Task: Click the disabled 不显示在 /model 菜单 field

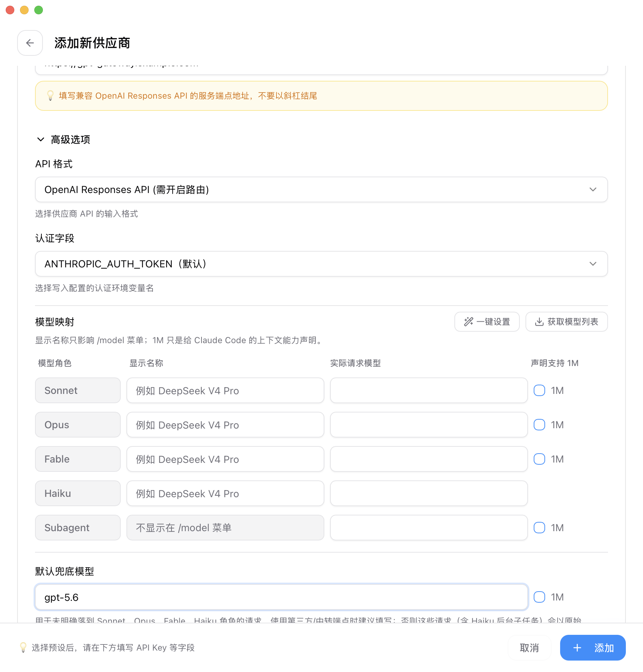Action: (x=225, y=528)
